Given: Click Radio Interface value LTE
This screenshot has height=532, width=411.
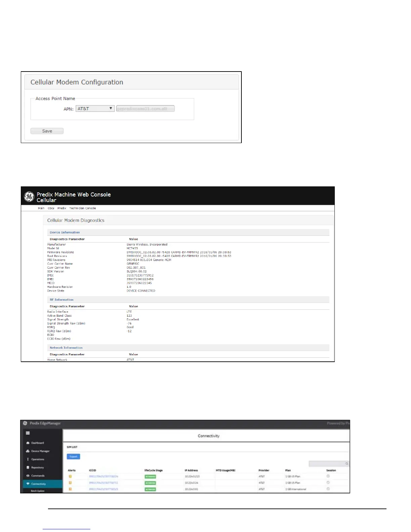Looking at the screenshot, I should [x=129, y=312].
